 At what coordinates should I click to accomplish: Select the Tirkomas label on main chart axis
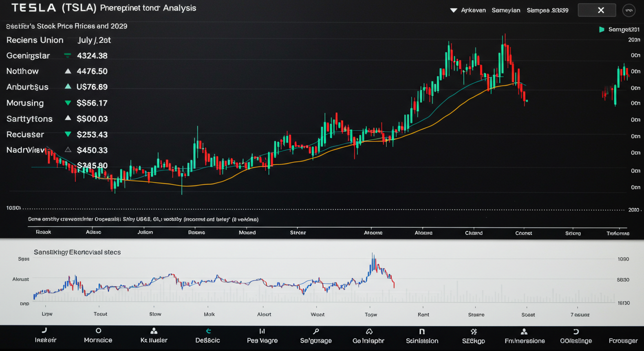(x=618, y=233)
